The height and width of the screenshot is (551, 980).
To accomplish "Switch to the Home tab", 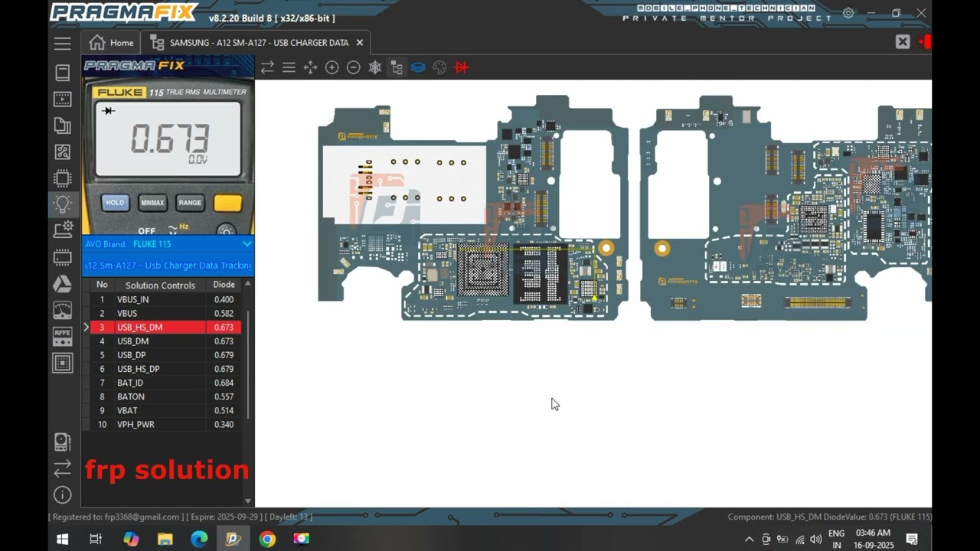I will click(x=111, y=43).
